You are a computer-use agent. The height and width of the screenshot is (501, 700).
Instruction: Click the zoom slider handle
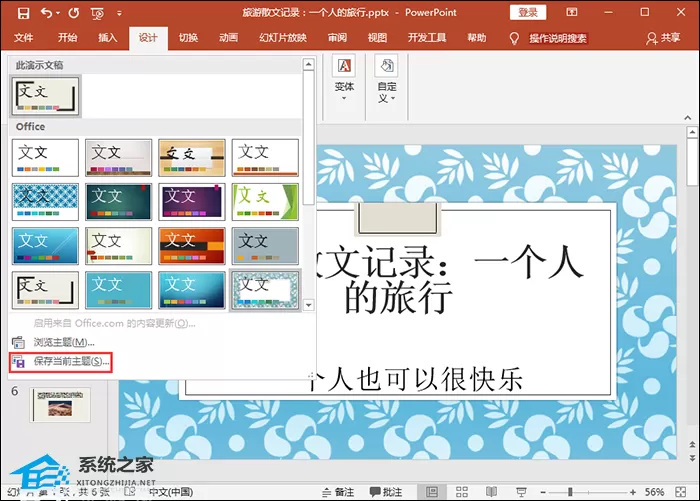click(570, 492)
